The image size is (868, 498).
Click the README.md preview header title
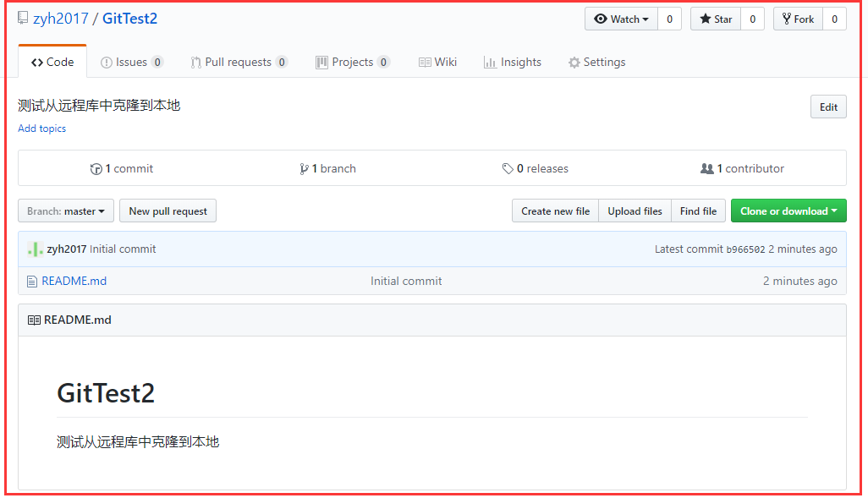(78, 320)
